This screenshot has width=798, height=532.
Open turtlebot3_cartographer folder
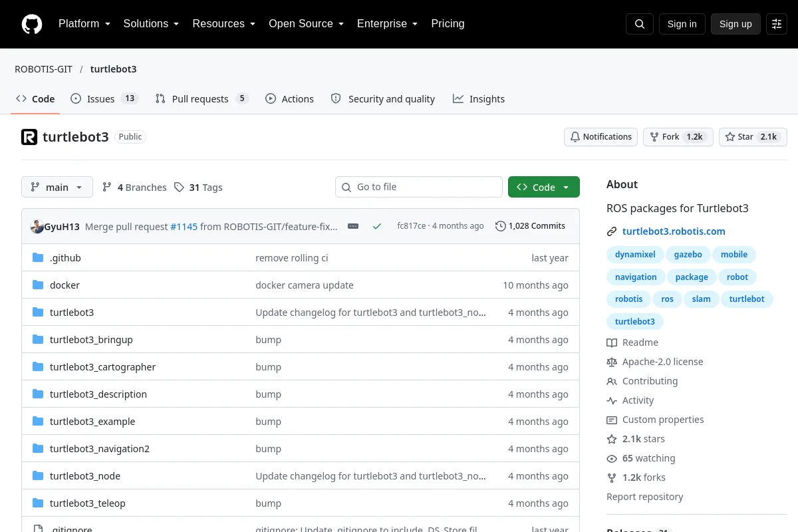102,367
